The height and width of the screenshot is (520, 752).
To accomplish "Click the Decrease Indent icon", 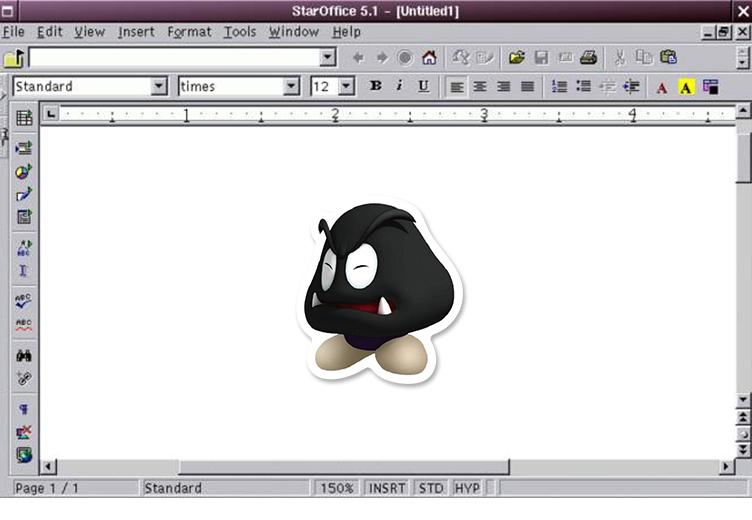I will [607, 87].
